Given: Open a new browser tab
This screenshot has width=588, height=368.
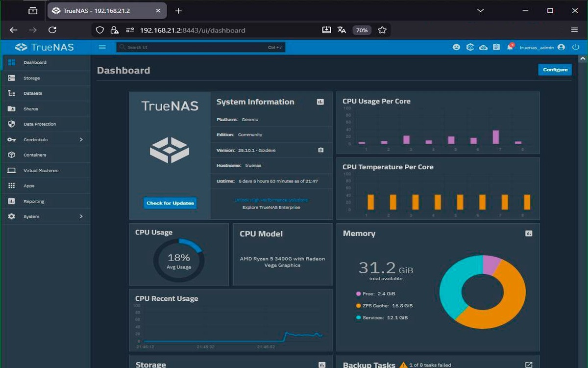Looking at the screenshot, I should pyautogui.click(x=178, y=10).
